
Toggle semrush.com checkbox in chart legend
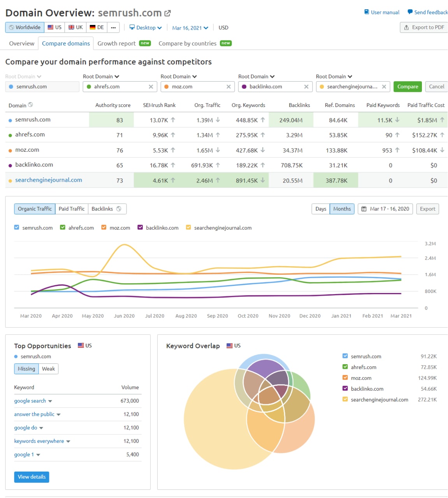[17, 227]
